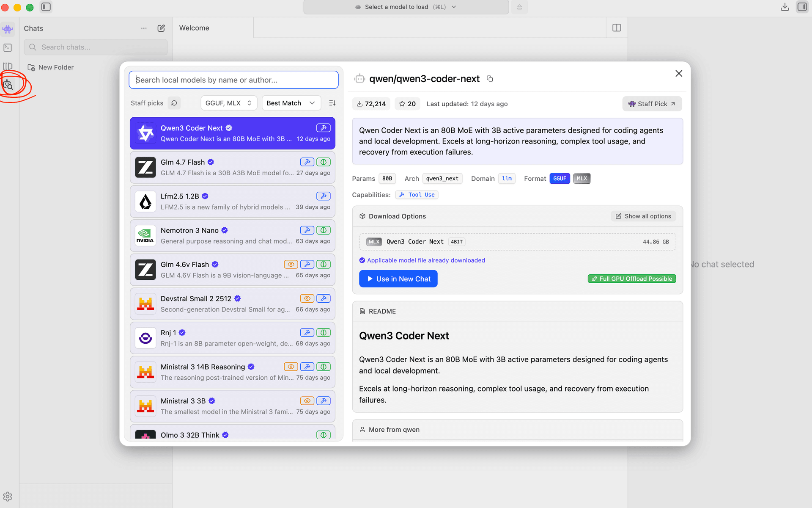
Task: Create a new chat with the compose icon
Action: [161, 28]
